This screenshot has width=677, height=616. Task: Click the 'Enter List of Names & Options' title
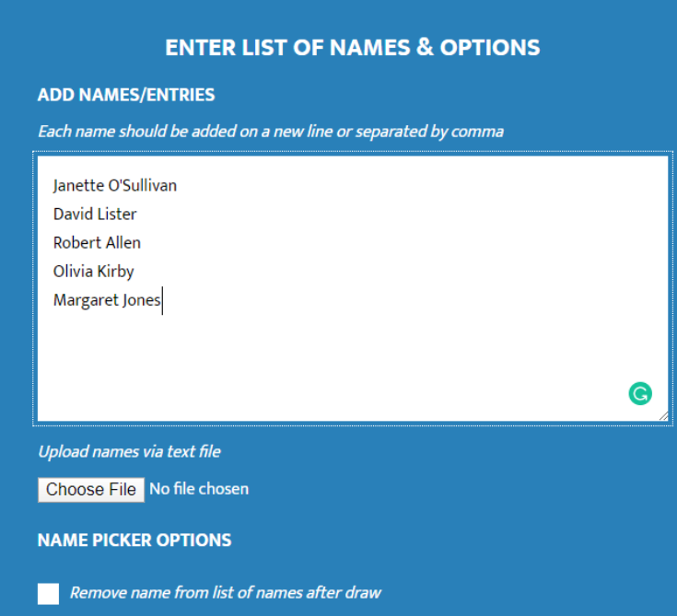coord(353,48)
